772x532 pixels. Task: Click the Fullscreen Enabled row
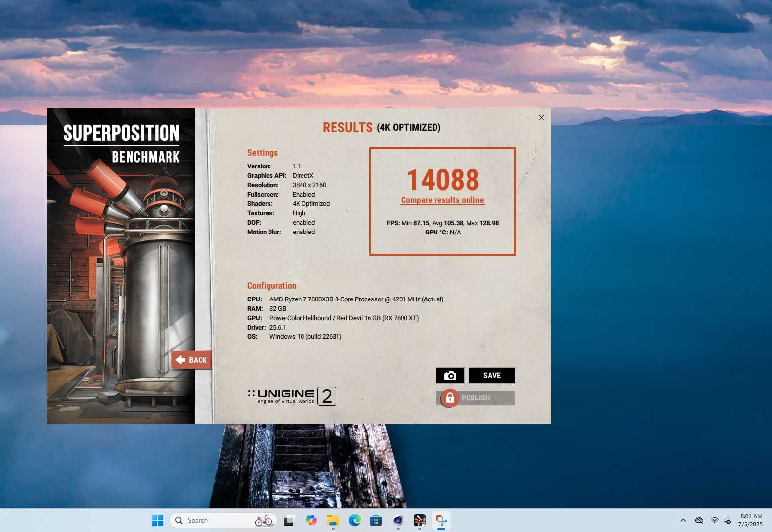(281, 195)
